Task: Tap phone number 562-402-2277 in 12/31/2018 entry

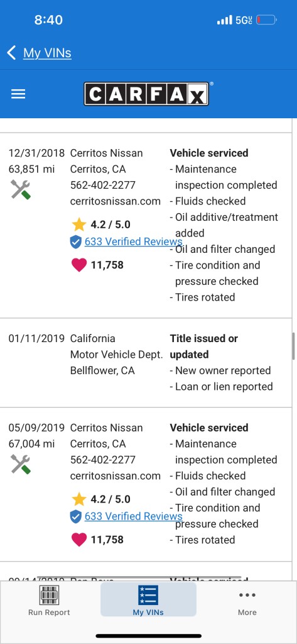Action: [103, 186]
